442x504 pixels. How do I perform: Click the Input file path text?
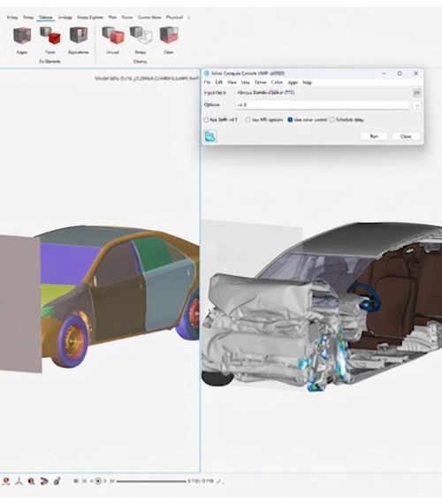pyautogui.click(x=266, y=93)
